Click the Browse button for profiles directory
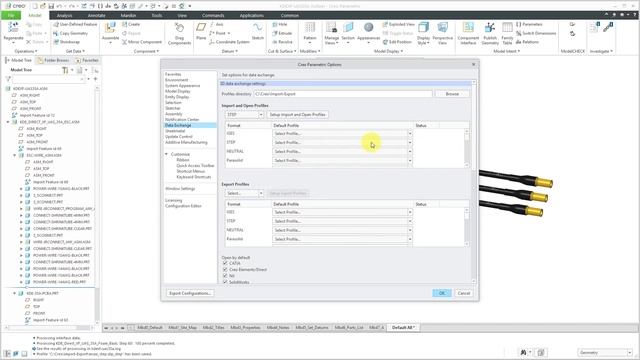This screenshot has height=360, width=640. click(x=452, y=94)
